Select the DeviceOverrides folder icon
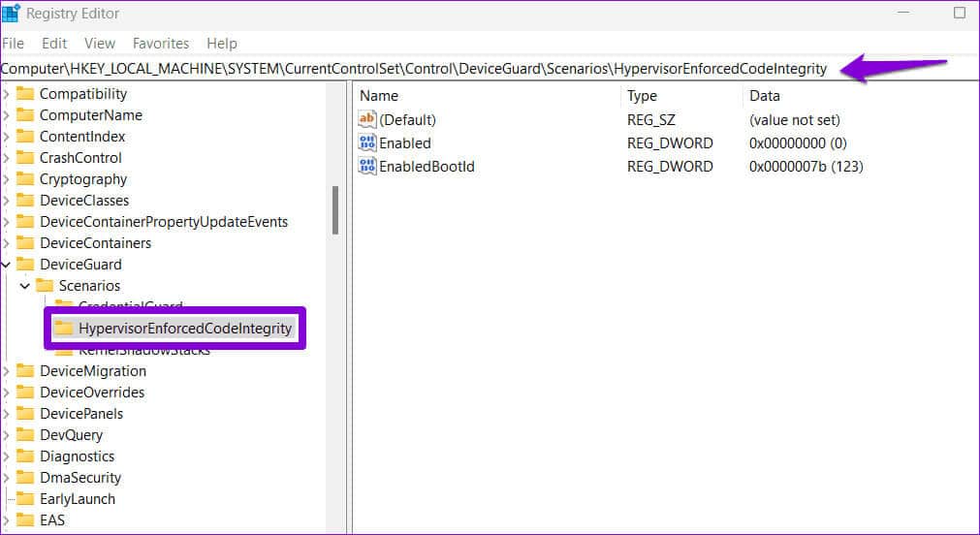Screen dimensions: 980x535 (25, 393)
